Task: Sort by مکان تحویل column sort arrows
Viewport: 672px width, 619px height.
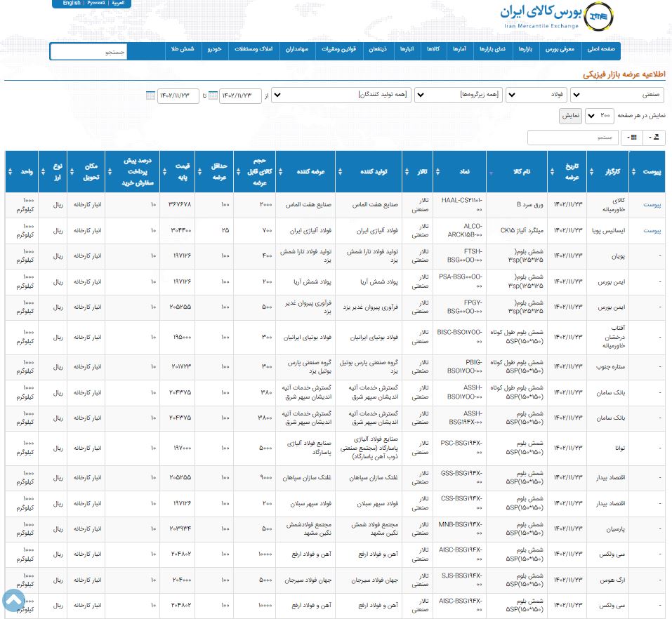Action: 72,172
